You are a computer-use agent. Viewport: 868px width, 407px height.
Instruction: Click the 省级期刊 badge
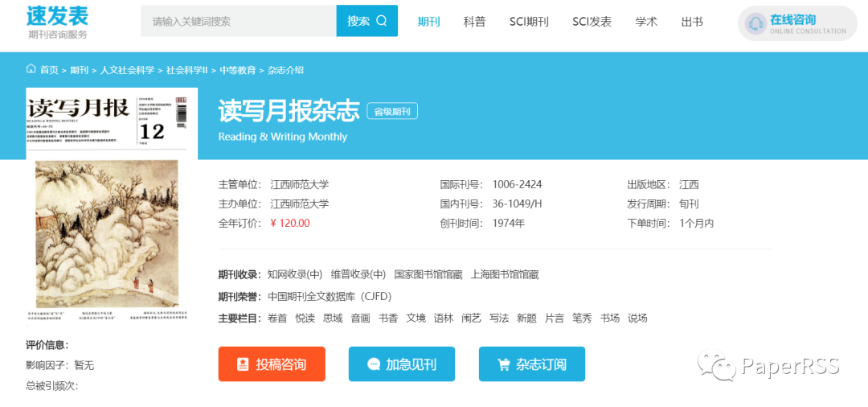[x=392, y=111]
